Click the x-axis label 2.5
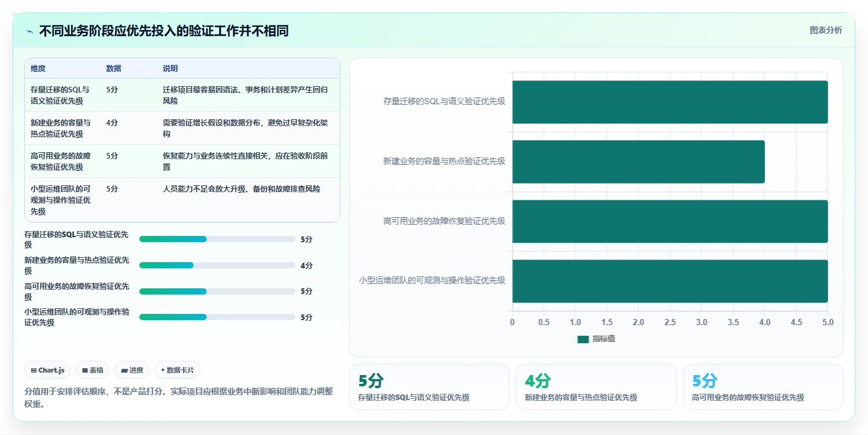The height and width of the screenshot is (435, 868). (670, 323)
